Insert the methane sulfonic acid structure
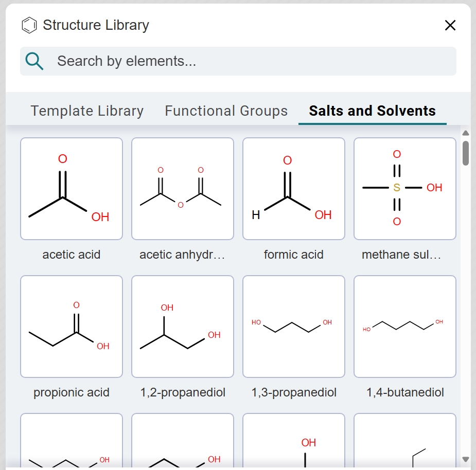 [405, 189]
